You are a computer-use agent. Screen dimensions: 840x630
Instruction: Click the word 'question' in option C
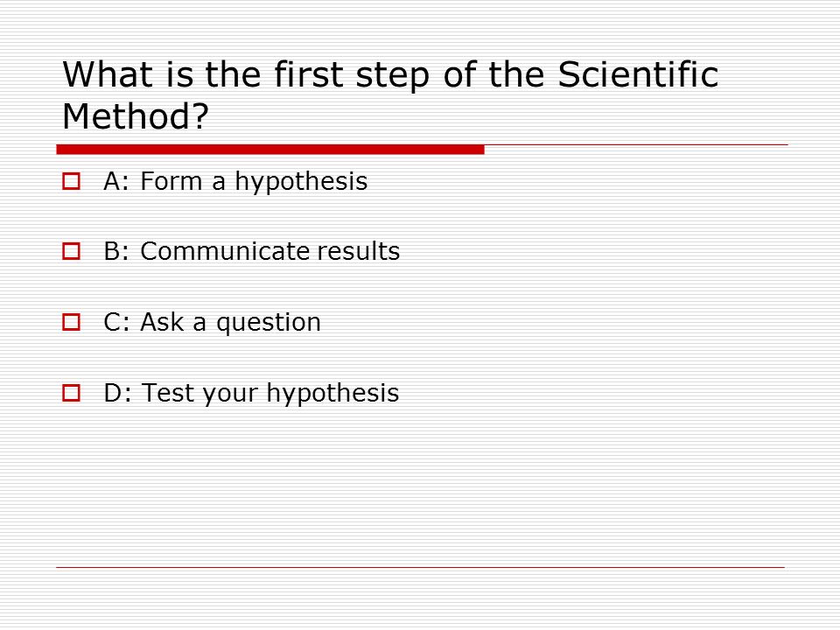(x=269, y=324)
